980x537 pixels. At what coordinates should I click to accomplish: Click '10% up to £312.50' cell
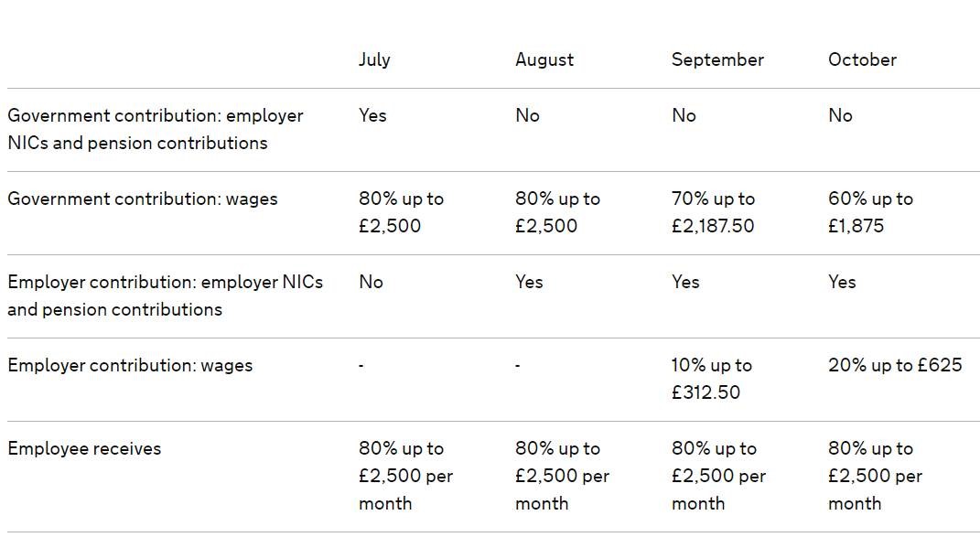pyautogui.click(x=711, y=379)
